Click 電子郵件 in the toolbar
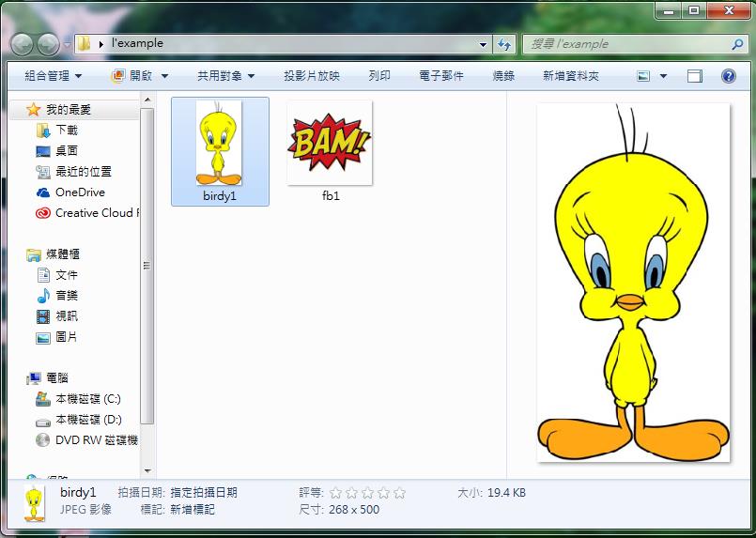Screen dimensions: 756x538 pos(441,76)
